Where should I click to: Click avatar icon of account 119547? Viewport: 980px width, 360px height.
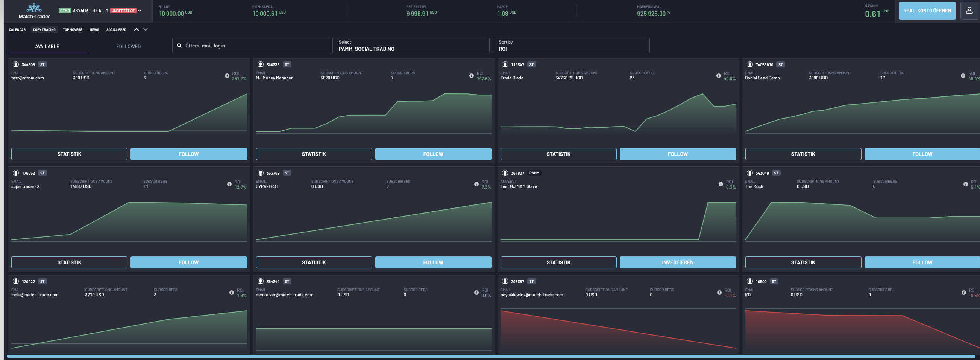click(x=505, y=65)
